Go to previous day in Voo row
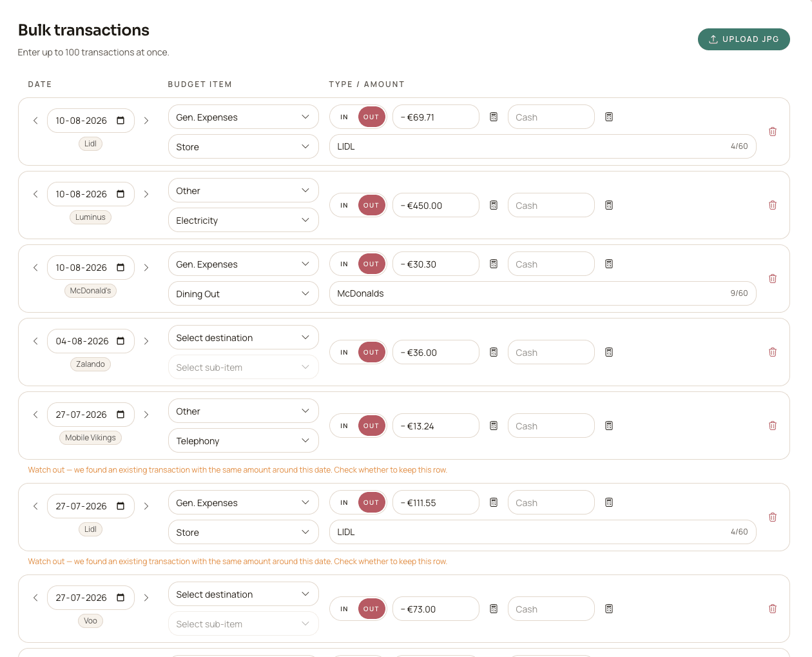Image resolution: width=812 pixels, height=657 pixels. tap(35, 598)
